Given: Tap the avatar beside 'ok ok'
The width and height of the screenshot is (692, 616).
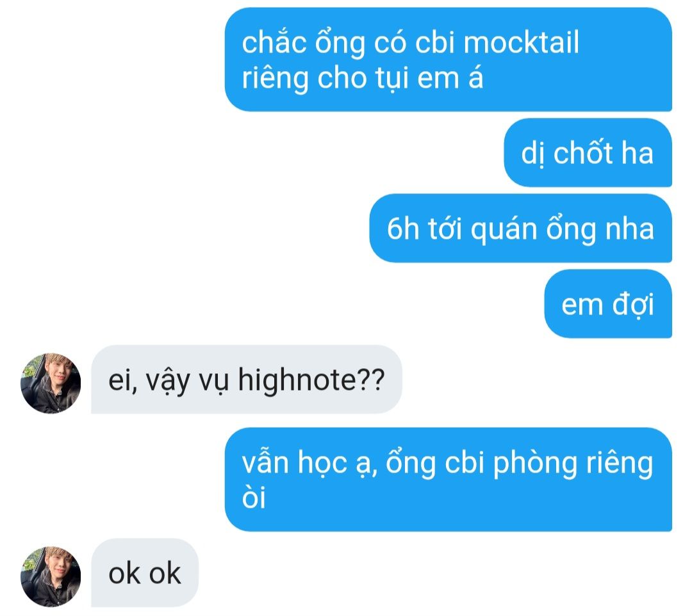Looking at the screenshot, I should 51,577.
